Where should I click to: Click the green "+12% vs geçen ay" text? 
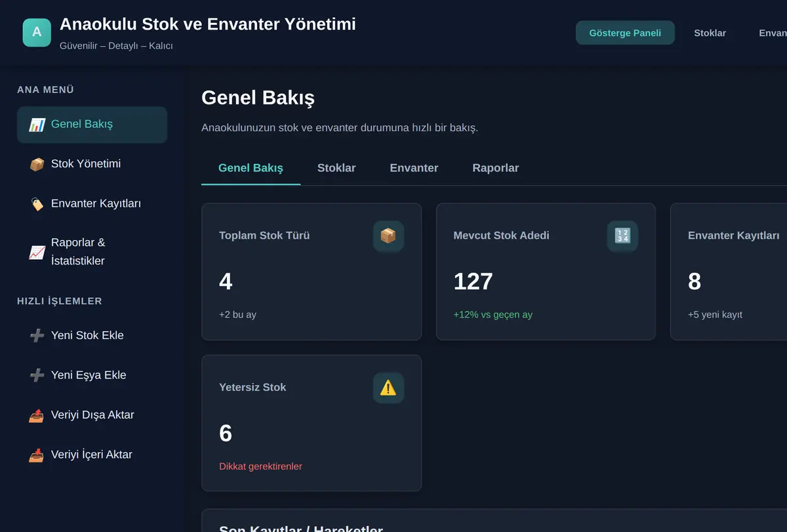click(x=493, y=315)
